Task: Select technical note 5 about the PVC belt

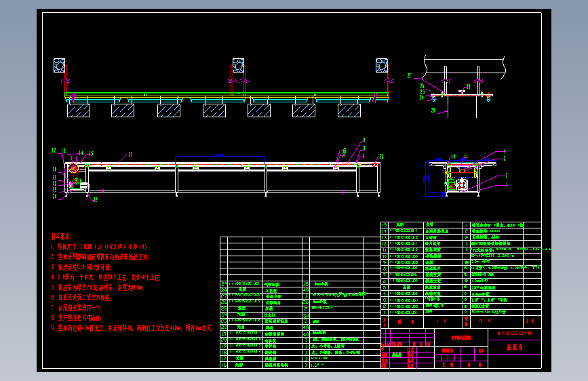Action: coord(98,287)
